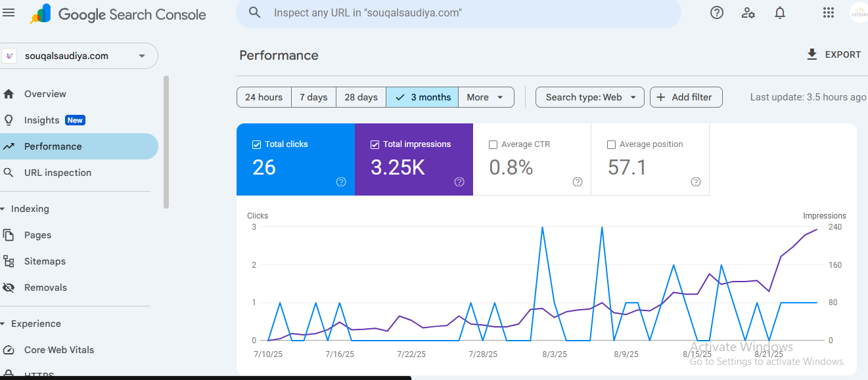This screenshot has height=380, width=868.
Task: Click the Total clicks help icon
Action: tap(341, 182)
